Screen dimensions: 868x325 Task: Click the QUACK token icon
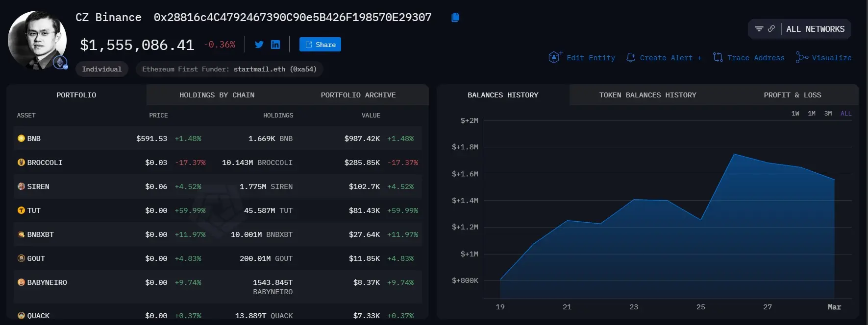(21, 316)
